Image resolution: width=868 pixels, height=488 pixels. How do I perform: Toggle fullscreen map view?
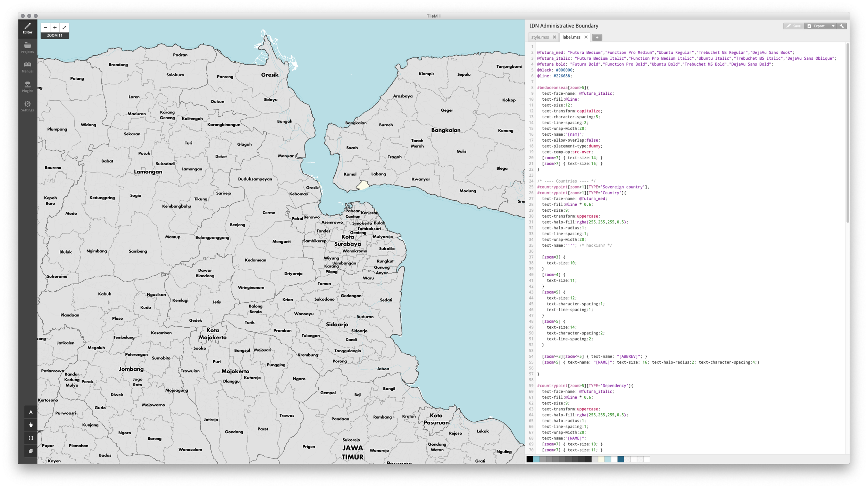[x=64, y=27]
